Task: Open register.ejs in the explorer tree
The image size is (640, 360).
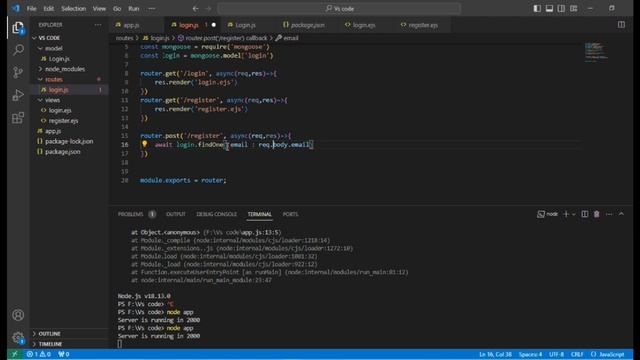Action: pos(63,121)
